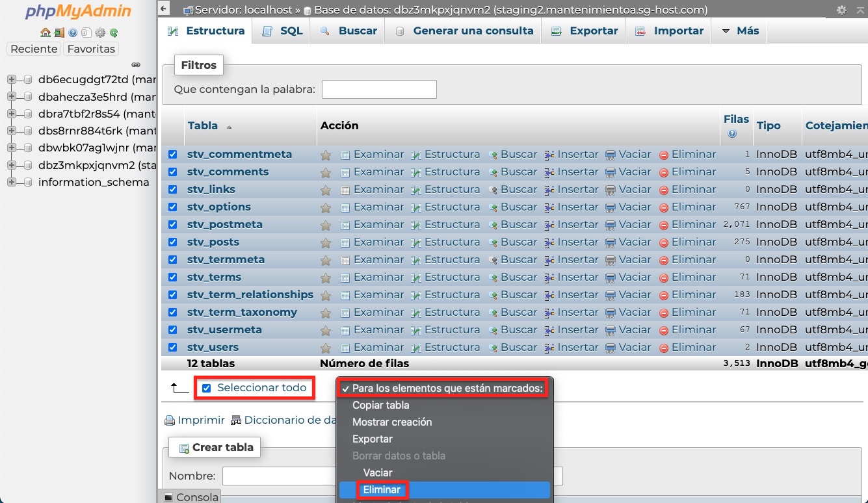Screen dimensions: 868x503
Task: Click the Crear tabla button
Action: pyautogui.click(x=215, y=446)
